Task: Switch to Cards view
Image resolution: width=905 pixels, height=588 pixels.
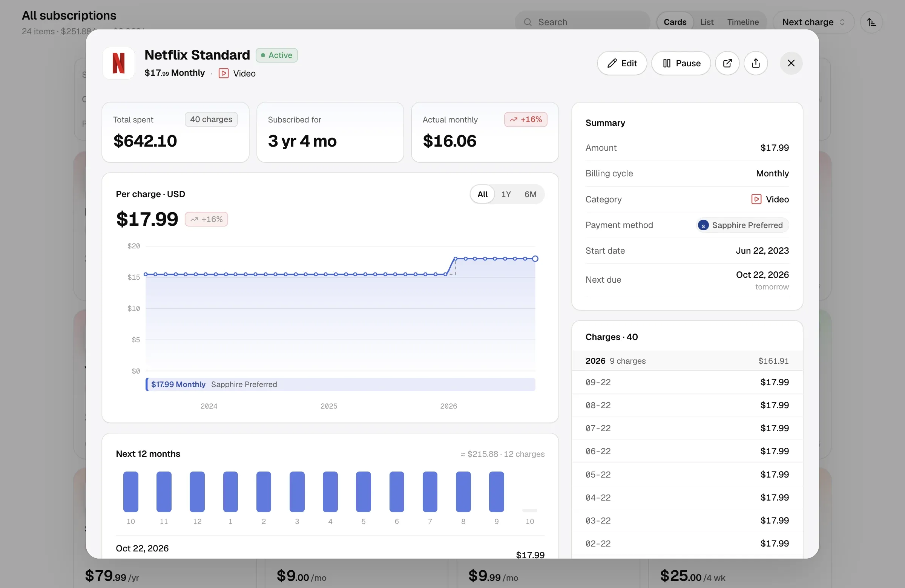Action: pos(675,22)
